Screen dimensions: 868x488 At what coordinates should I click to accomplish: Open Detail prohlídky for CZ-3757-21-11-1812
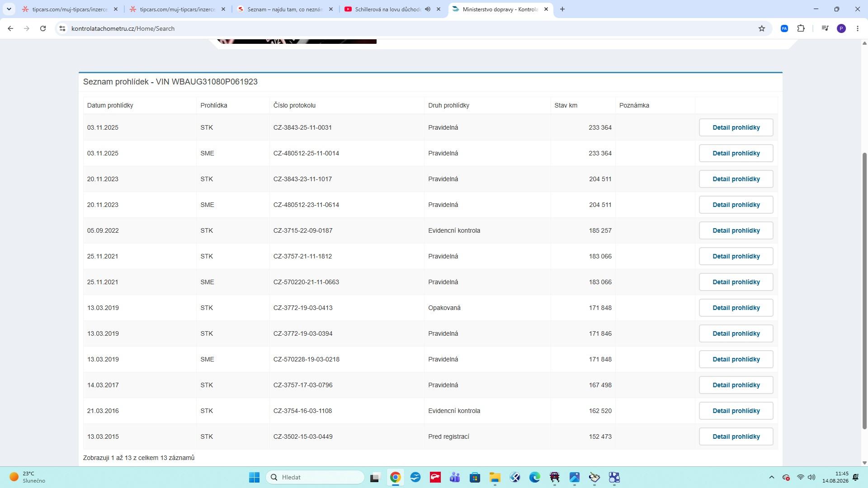[x=736, y=256]
